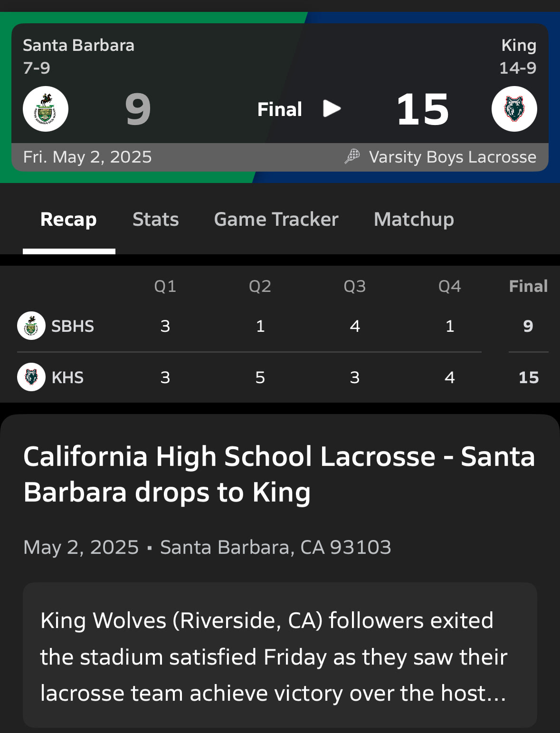Image resolution: width=560 pixels, height=733 pixels.
Task: Open King team name link
Action: tap(519, 46)
